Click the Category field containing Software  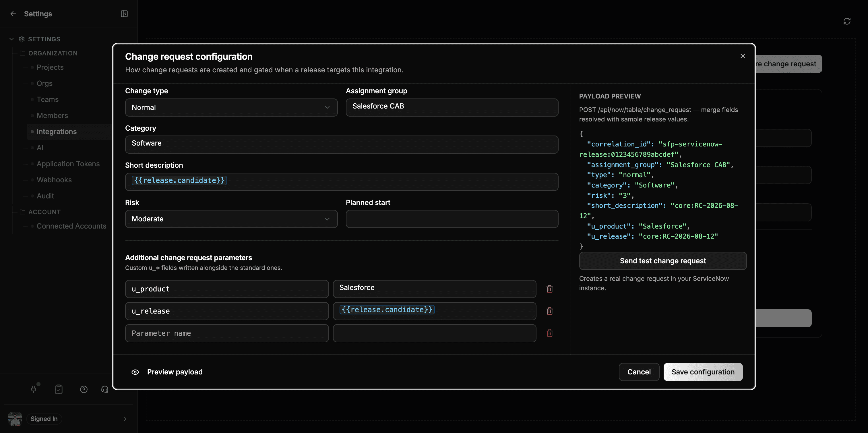point(342,144)
